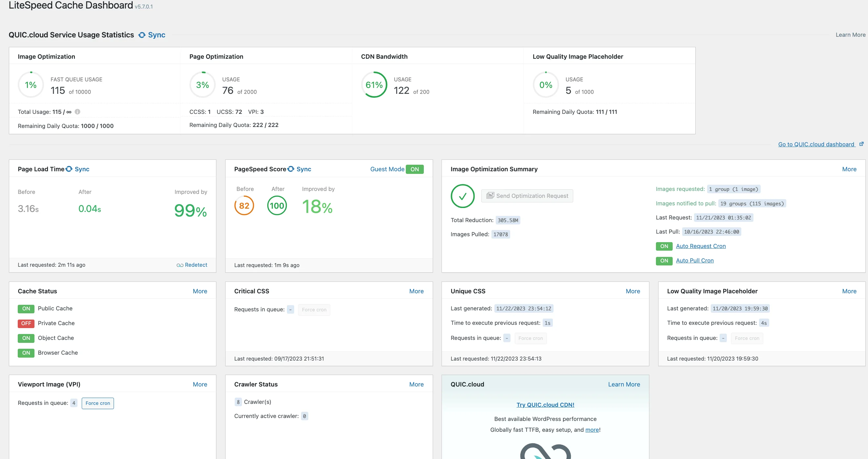Open More for Crawler Status
This screenshot has height=459, width=868.
click(416, 384)
